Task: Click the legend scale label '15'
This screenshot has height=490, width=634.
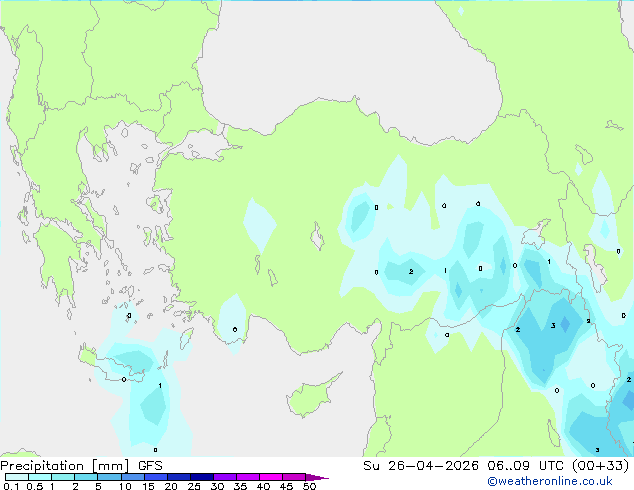Action: click(x=148, y=486)
